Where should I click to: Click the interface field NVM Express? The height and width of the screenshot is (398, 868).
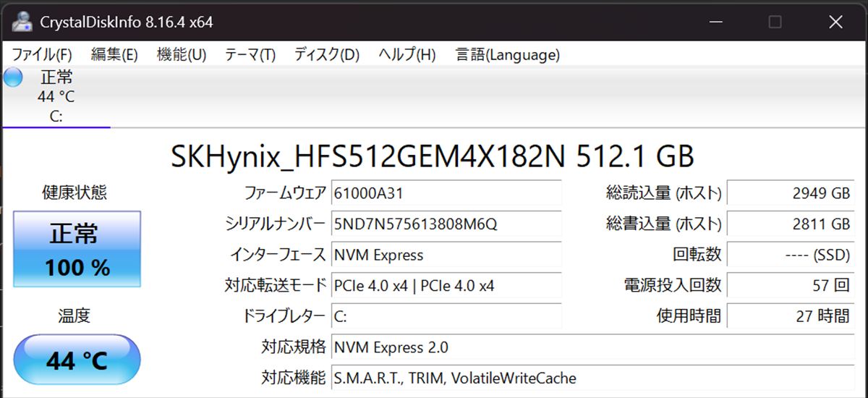tap(446, 255)
